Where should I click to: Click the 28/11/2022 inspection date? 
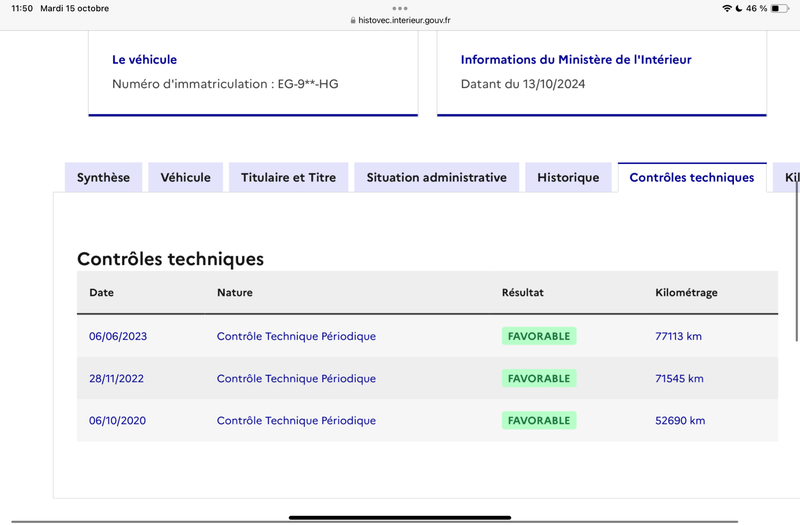116,379
